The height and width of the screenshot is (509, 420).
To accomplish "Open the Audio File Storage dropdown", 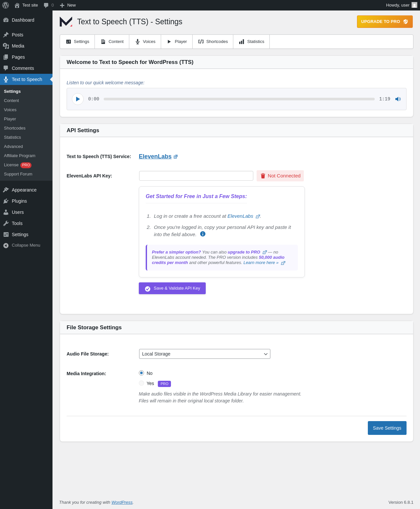I will point(205,354).
